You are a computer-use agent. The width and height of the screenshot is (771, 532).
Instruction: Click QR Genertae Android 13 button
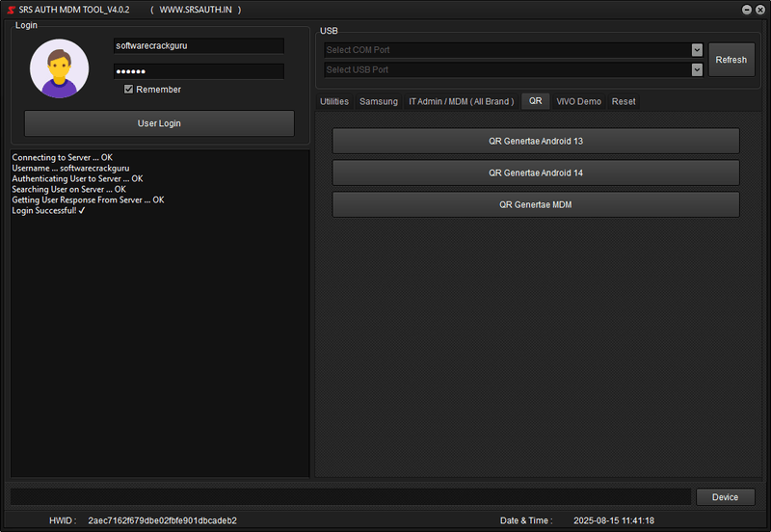pos(536,141)
